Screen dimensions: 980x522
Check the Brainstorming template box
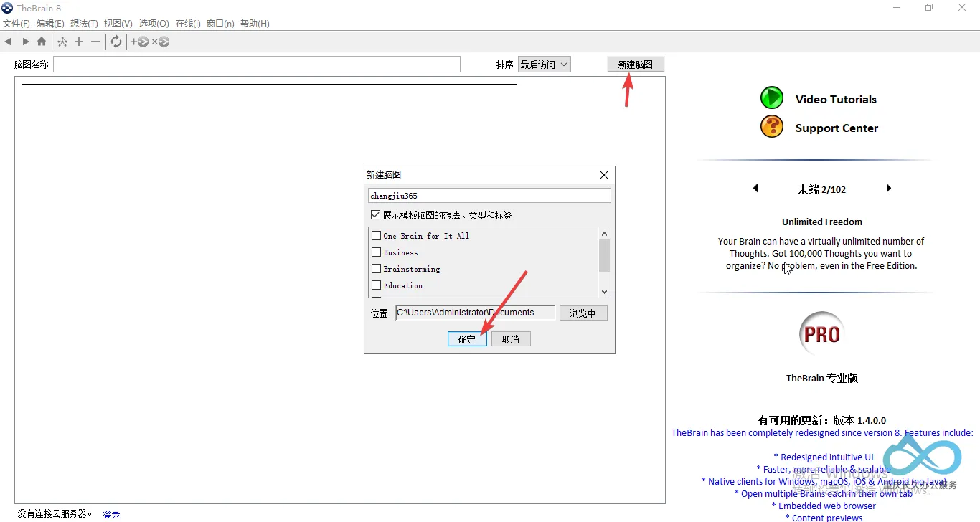376,268
